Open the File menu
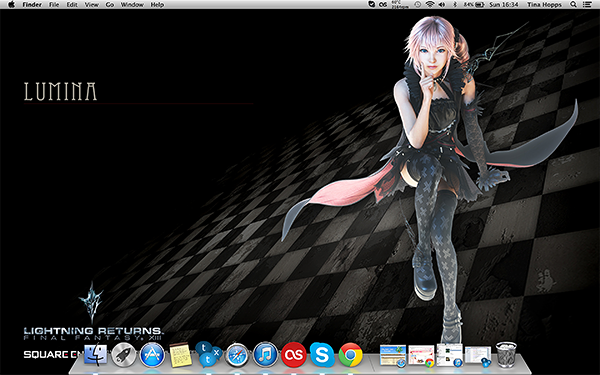The width and height of the screenshot is (600, 375). point(54,5)
